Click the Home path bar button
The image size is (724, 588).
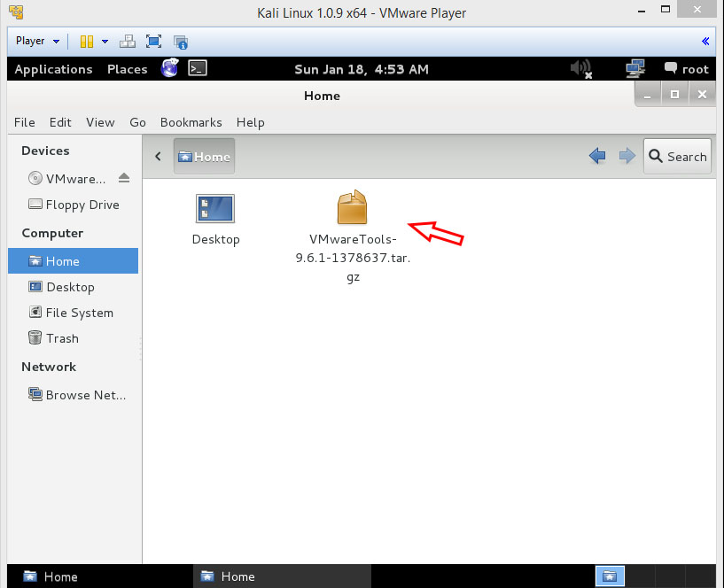tap(204, 157)
